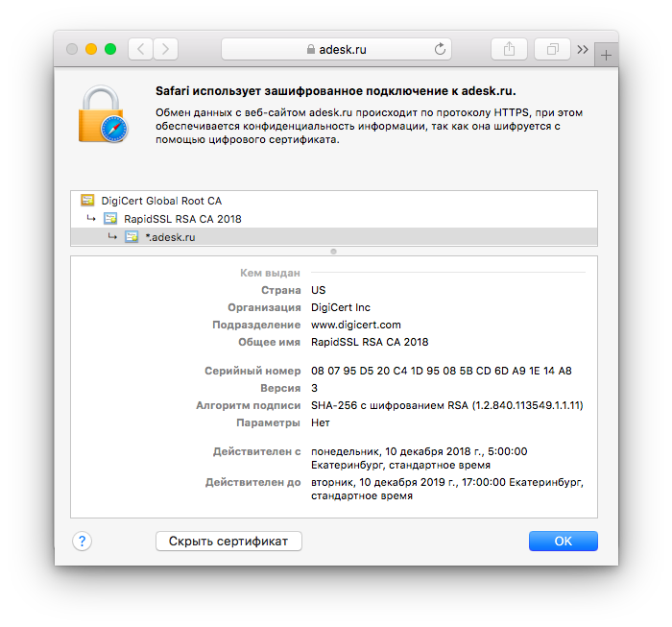Click the Действителен до date value
Viewport: 672px width, 627px height.
coord(447,489)
